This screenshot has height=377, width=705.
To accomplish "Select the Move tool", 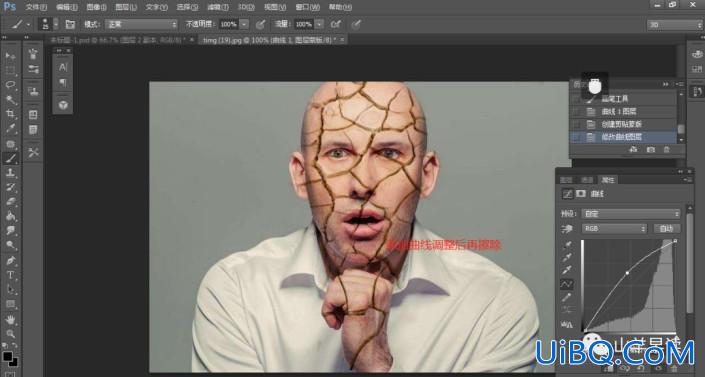I will (x=10, y=56).
